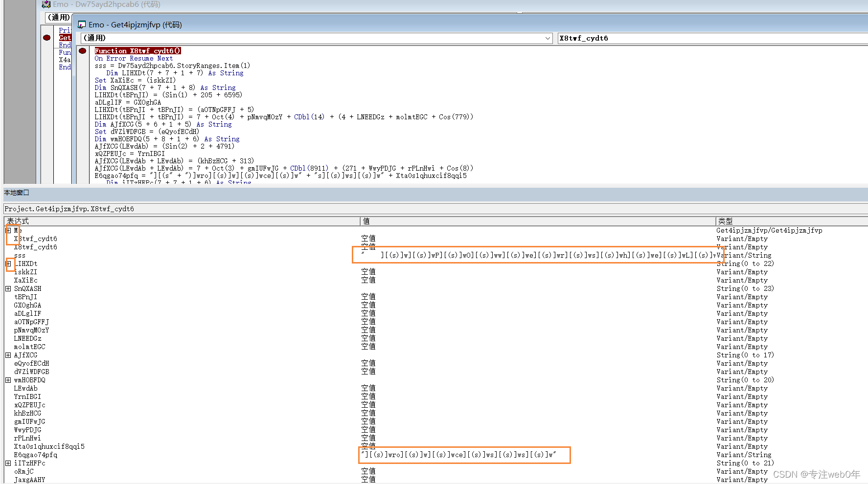Viewport: 868px width, 484px height.
Task: Select the dVZiWDFGB variable row
Action: (436, 372)
